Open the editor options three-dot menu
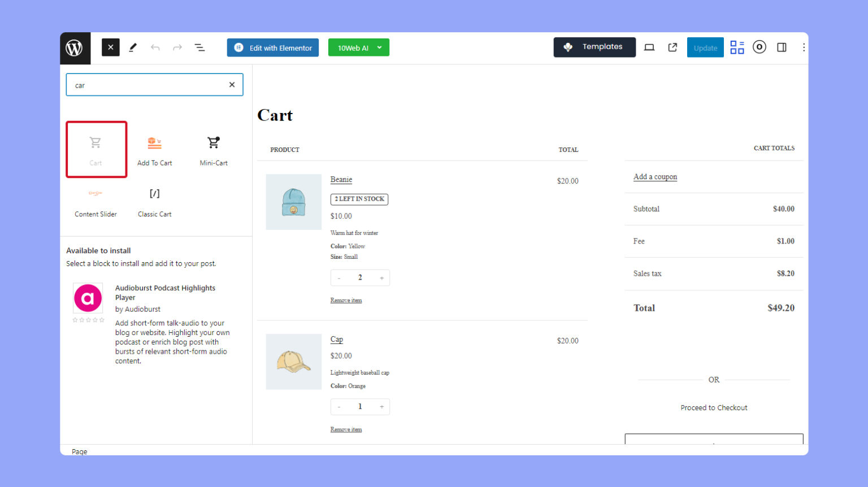The height and width of the screenshot is (487, 868). 804,47
